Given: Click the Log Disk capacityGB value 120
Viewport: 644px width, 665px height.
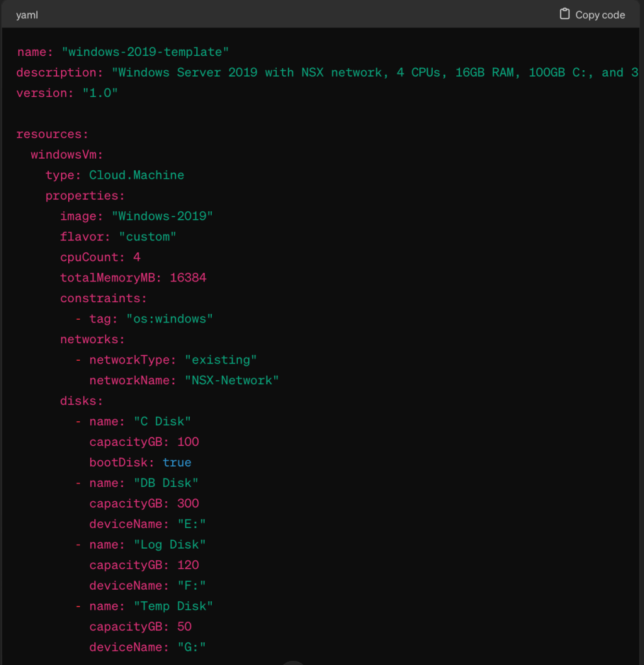Looking at the screenshot, I should (x=188, y=566).
